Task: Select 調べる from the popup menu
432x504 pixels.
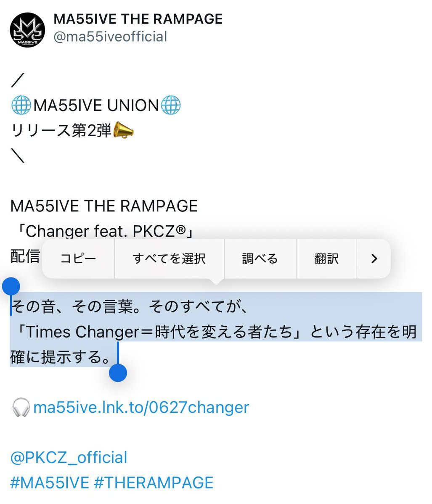Action: [260, 259]
